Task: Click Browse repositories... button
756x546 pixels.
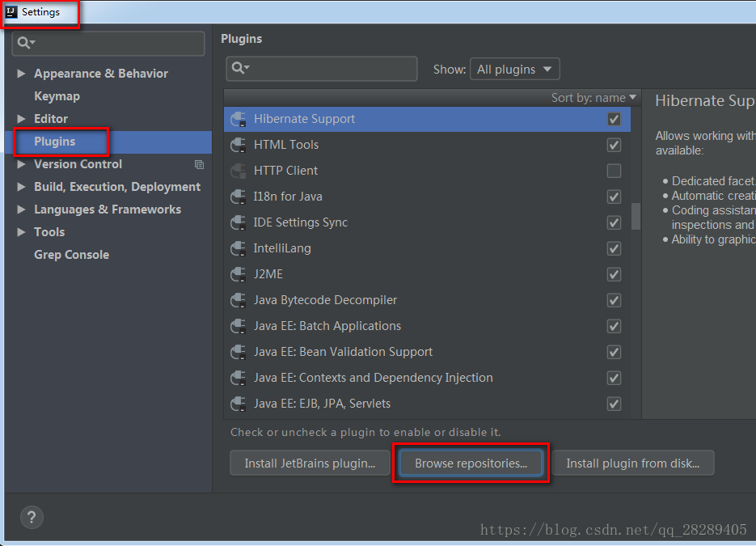Action: click(x=471, y=463)
